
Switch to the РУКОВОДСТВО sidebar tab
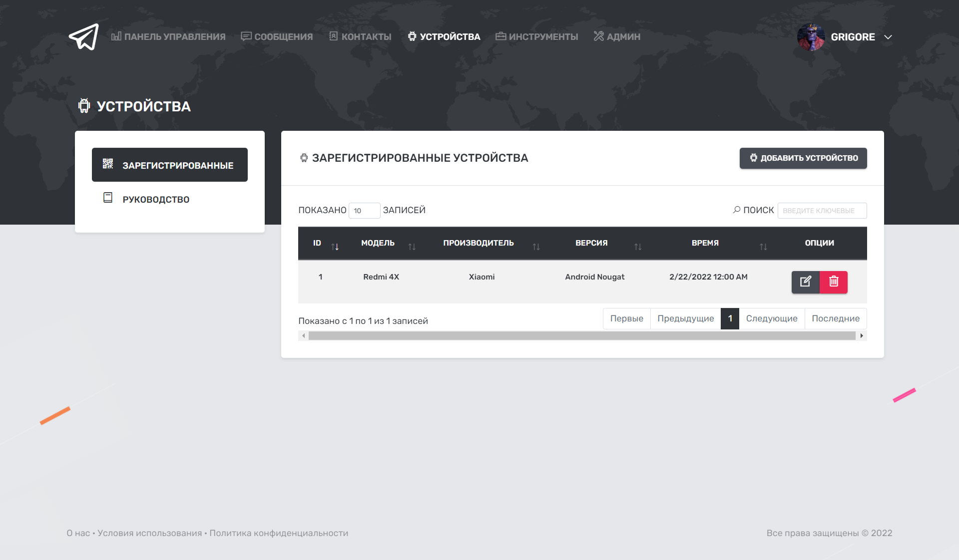(x=156, y=199)
